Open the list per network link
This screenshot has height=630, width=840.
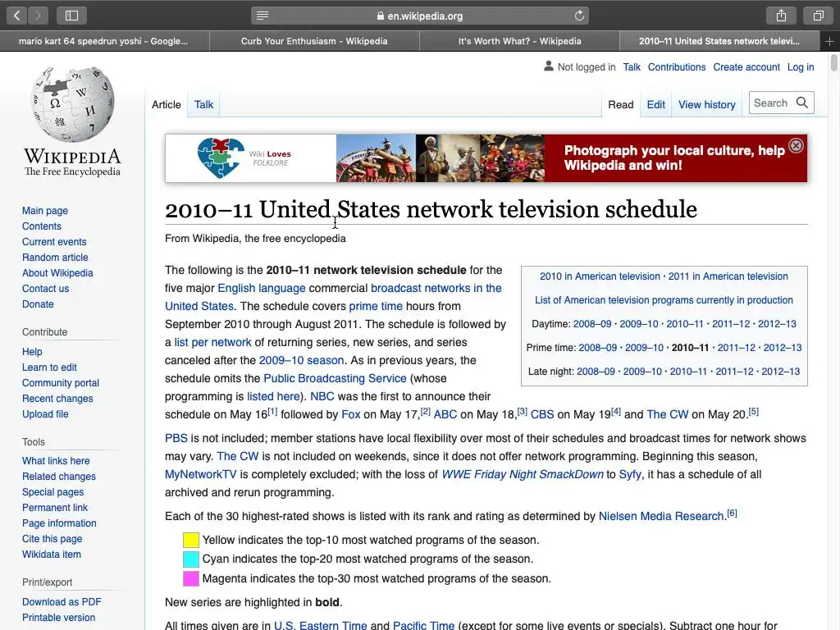tap(212, 342)
